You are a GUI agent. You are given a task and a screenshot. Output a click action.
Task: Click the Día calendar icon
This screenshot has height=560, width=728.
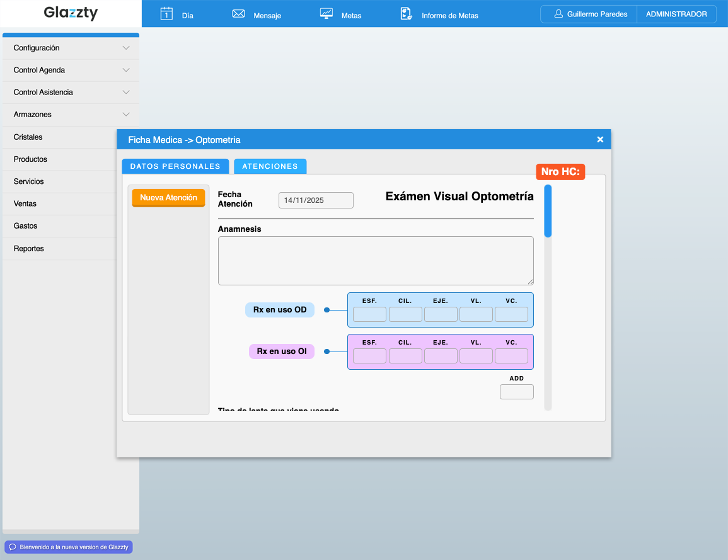(x=166, y=14)
